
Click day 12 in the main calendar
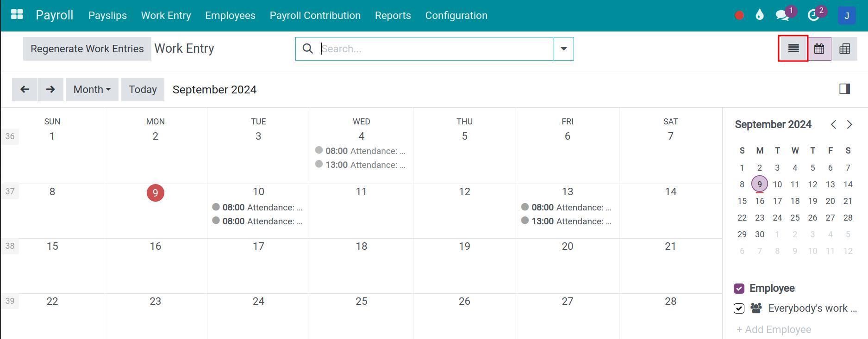pos(464,192)
